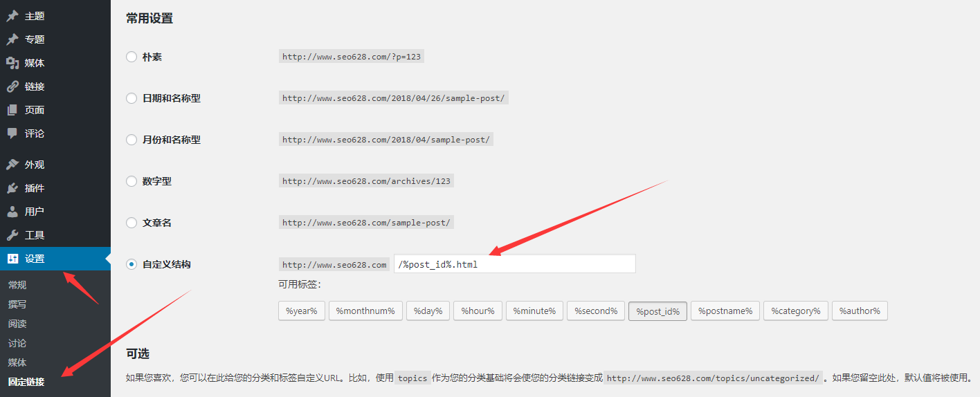
Task: Go to 讨论 settings submenu
Action: tap(17, 343)
